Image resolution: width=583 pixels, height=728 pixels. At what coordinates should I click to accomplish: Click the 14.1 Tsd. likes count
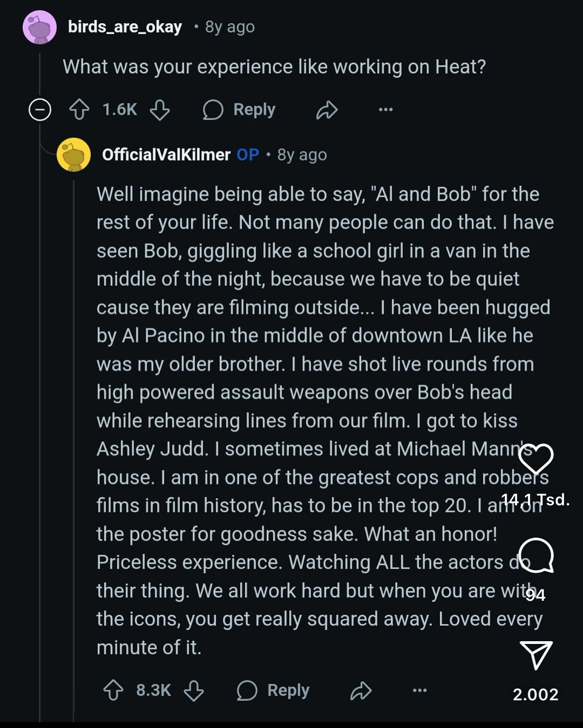[x=536, y=500]
